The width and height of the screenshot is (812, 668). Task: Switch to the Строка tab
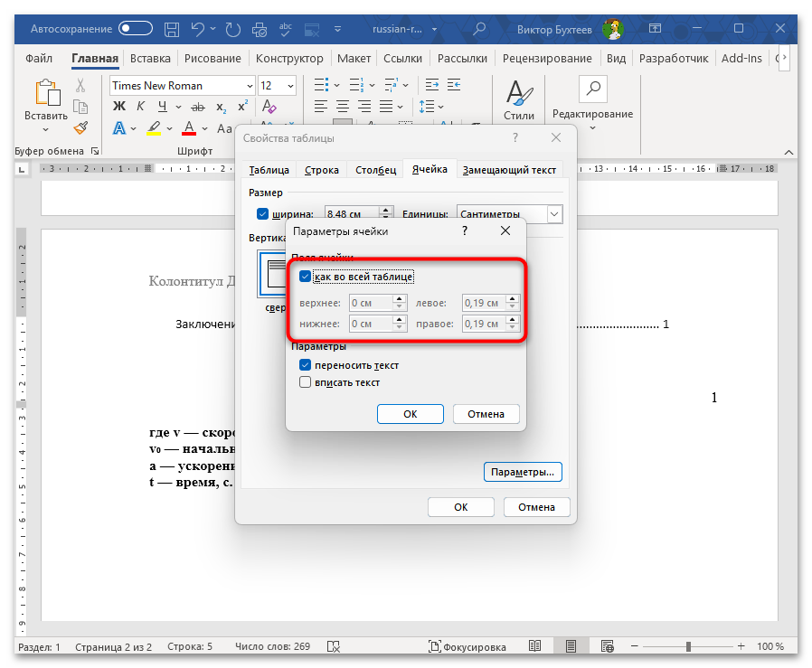(x=322, y=170)
